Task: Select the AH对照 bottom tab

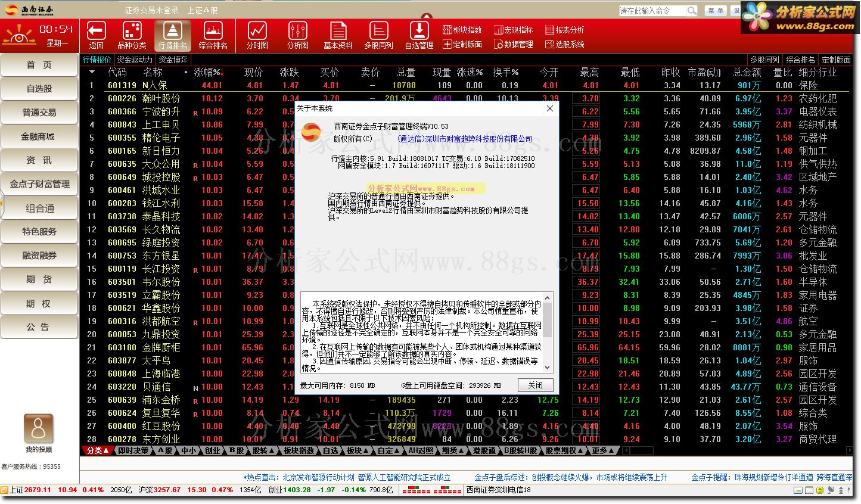Action: [420, 451]
